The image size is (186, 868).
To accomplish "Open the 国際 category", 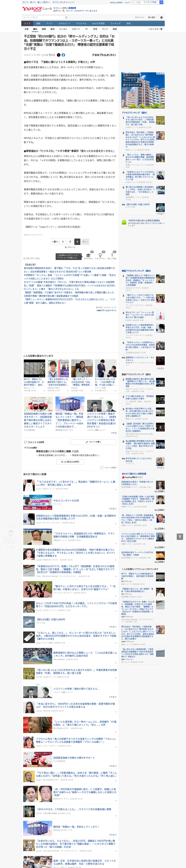I will click(x=44, y=29).
